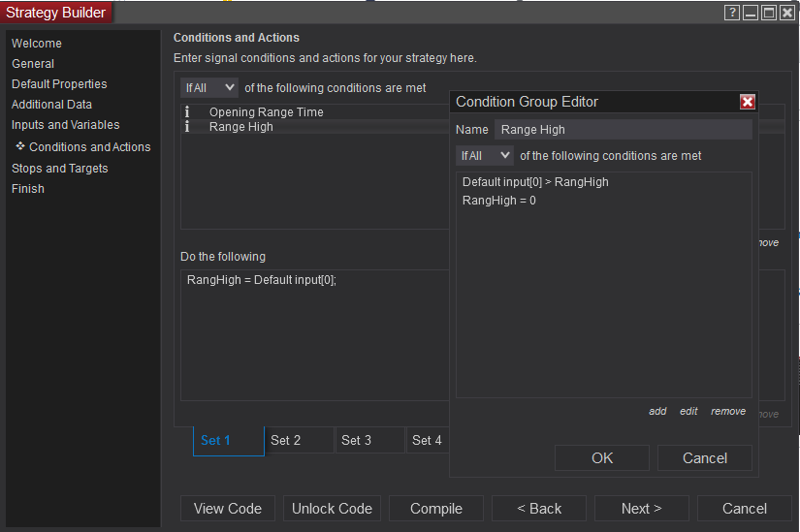Image resolution: width=800 pixels, height=532 pixels.
Task: Click the Unlock Code button
Action: click(x=332, y=509)
